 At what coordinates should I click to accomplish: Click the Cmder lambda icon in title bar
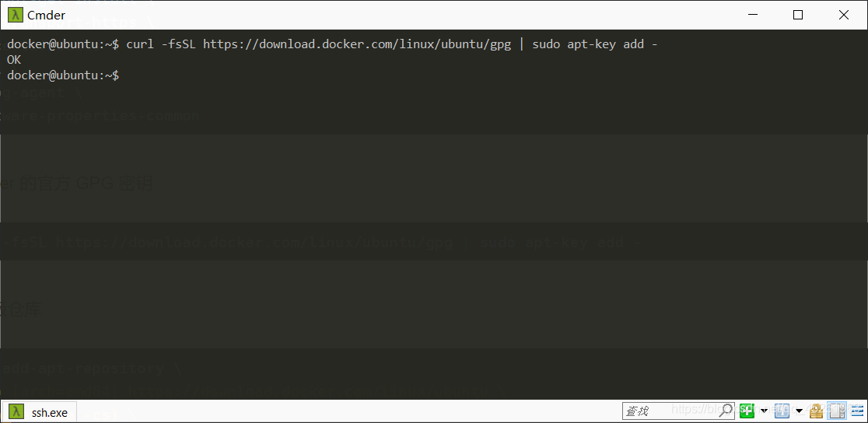coord(15,15)
